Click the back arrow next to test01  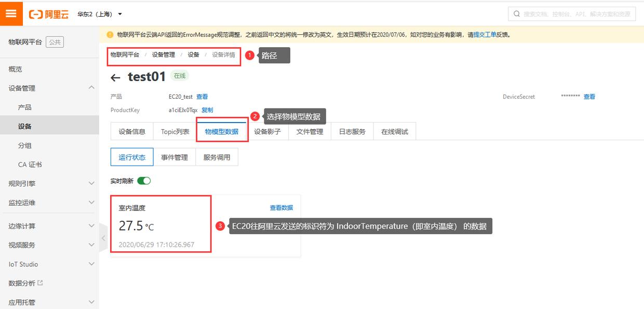[x=115, y=77]
